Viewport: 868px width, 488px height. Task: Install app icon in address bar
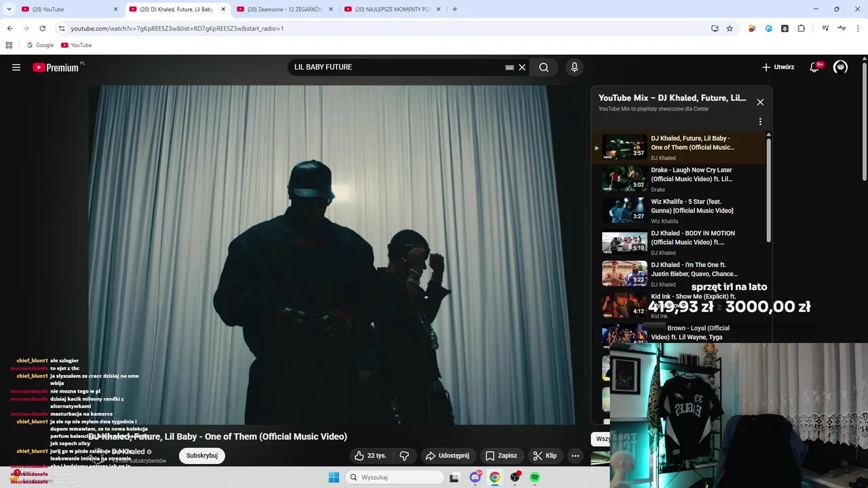715,28
